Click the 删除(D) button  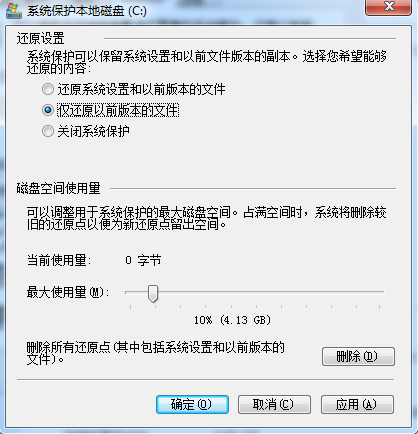[358, 357]
